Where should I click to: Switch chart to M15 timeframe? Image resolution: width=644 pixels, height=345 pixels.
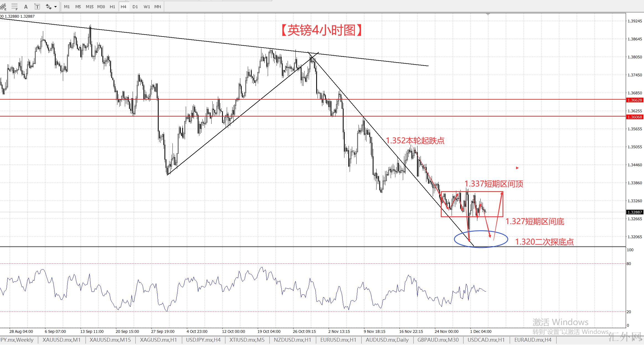[89, 7]
